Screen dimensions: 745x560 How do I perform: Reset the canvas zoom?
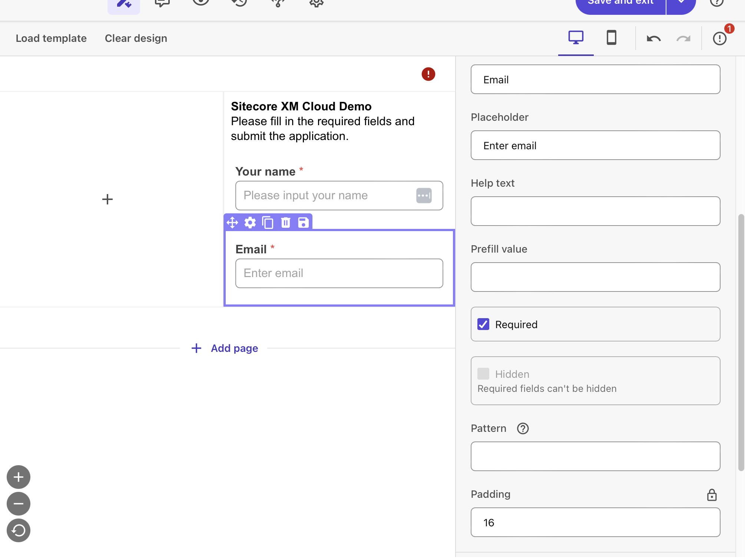click(x=19, y=530)
